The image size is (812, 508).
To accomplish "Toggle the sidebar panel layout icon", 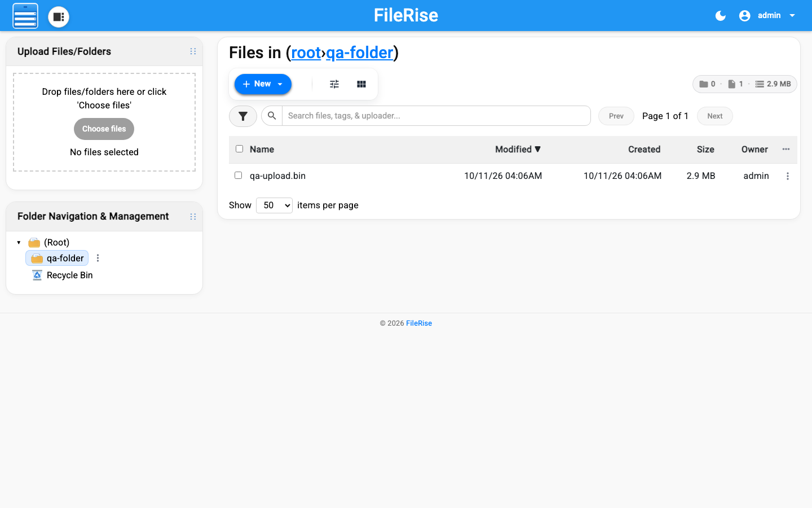I will click(59, 16).
